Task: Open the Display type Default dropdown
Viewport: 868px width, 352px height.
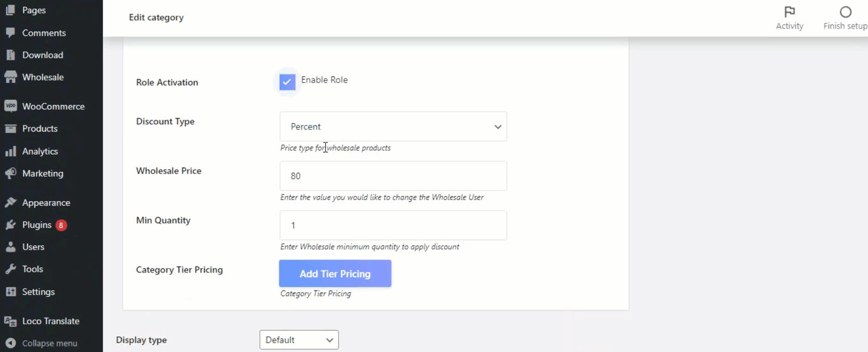Action: [299, 340]
